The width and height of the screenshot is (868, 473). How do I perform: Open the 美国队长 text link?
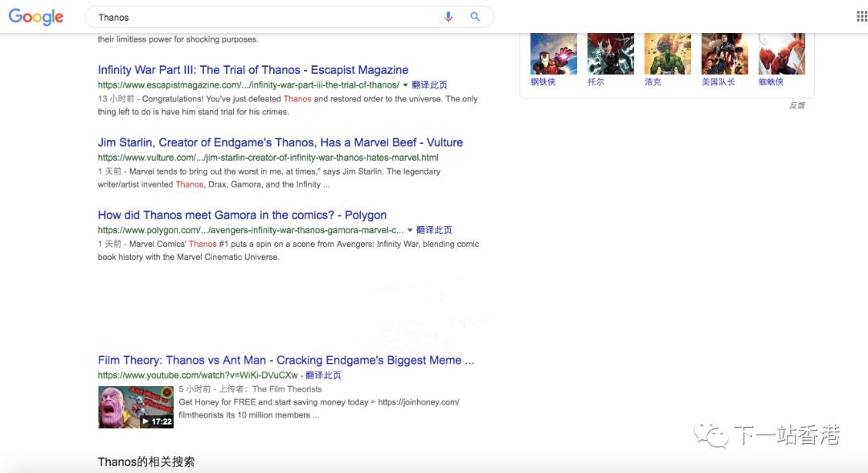[x=719, y=82]
